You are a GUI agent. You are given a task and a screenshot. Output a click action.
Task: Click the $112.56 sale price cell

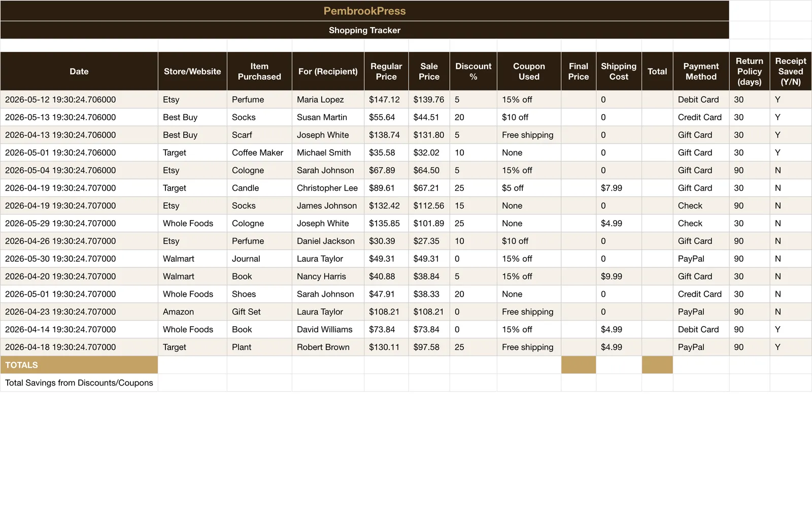[x=429, y=205]
